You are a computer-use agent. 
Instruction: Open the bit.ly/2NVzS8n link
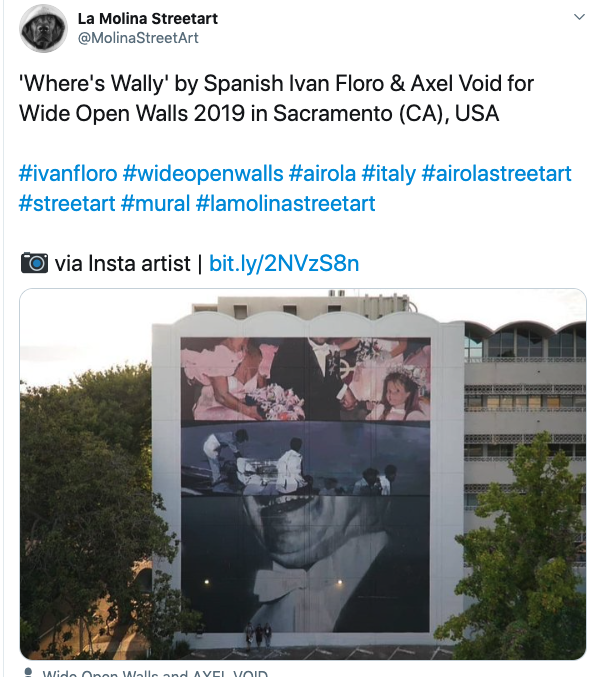284,264
